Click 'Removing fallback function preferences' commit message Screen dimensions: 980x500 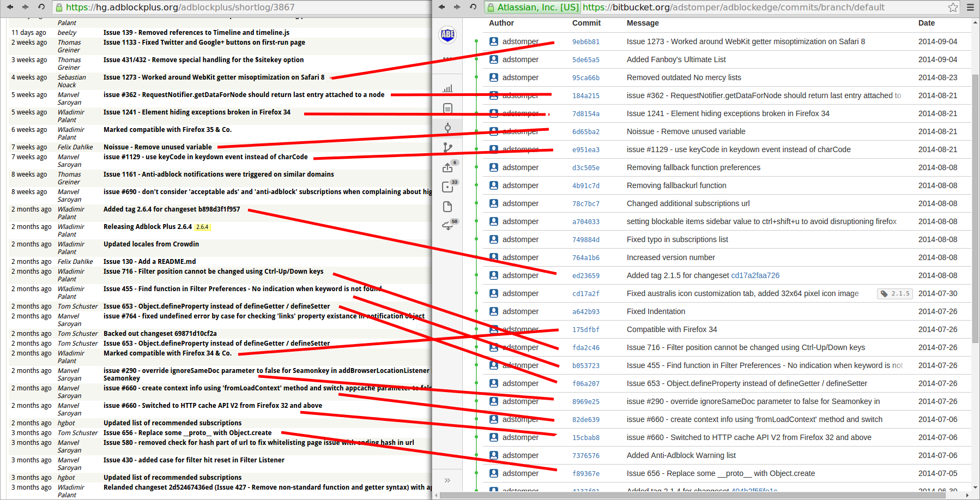(693, 167)
